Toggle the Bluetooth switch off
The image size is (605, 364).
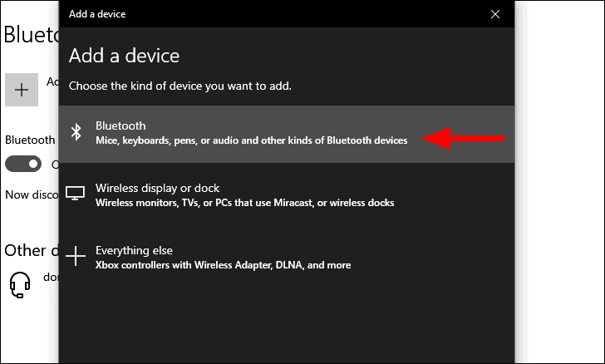(x=23, y=164)
